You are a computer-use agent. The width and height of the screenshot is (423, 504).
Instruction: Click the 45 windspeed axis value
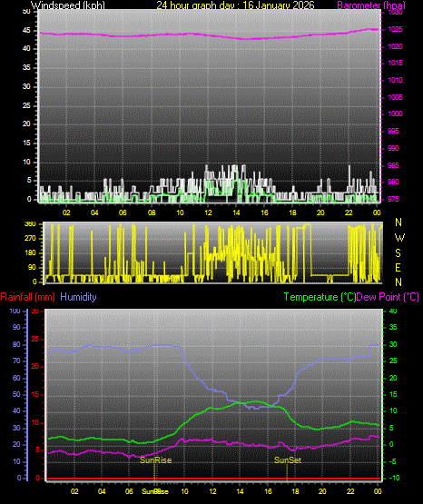pos(26,31)
